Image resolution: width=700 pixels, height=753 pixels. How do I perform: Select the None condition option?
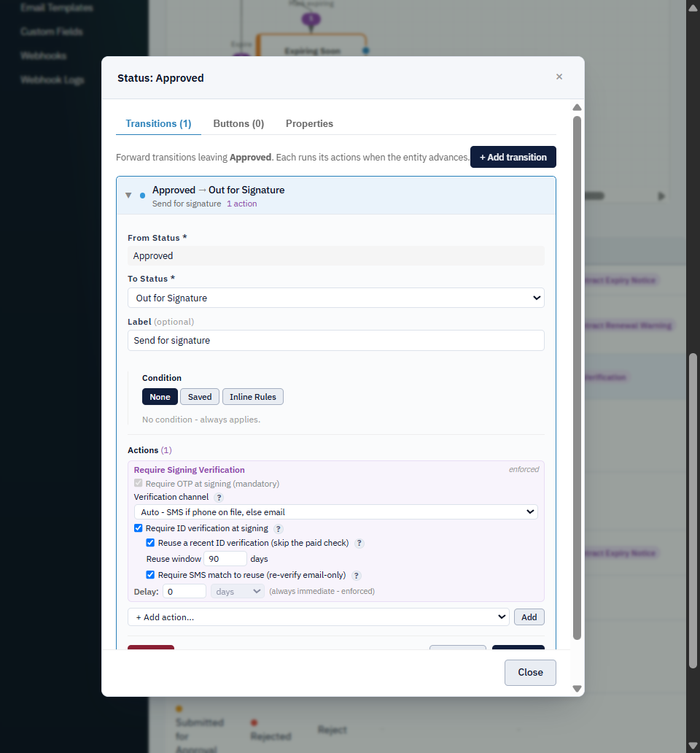point(160,397)
